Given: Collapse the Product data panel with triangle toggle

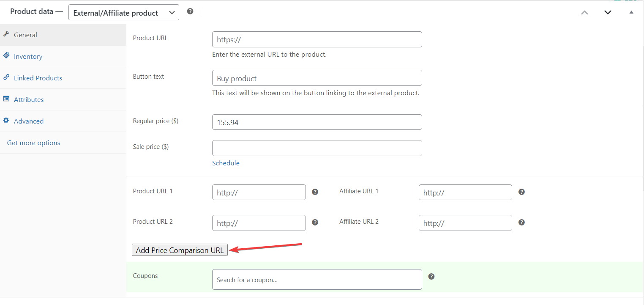Looking at the screenshot, I should (x=631, y=12).
